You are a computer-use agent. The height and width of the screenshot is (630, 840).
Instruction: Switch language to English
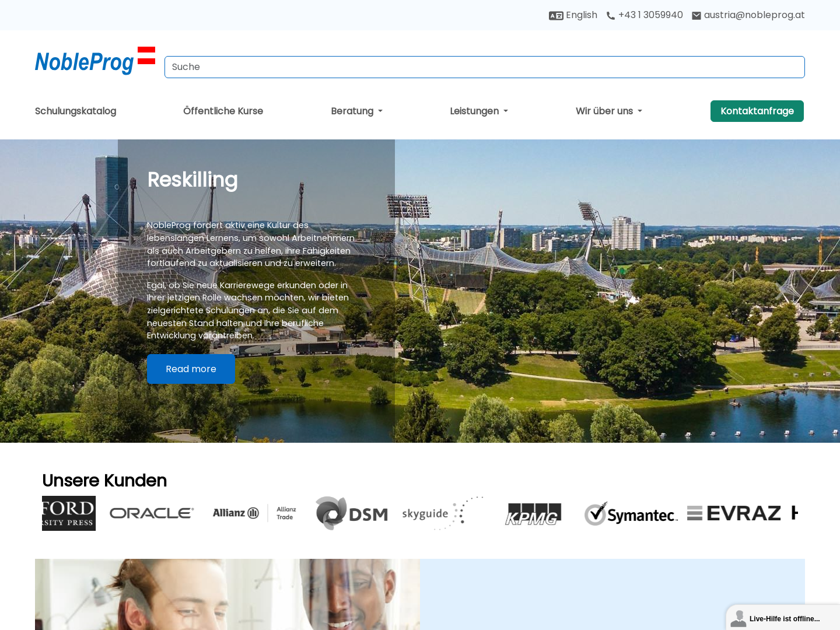[x=581, y=15]
